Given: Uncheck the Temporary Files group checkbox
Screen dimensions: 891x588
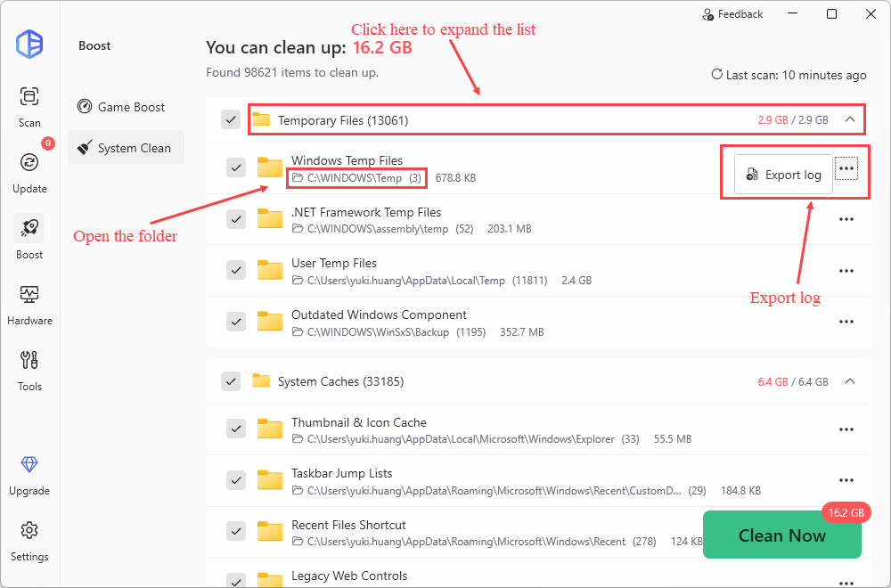Looking at the screenshot, I should (231, 119).
